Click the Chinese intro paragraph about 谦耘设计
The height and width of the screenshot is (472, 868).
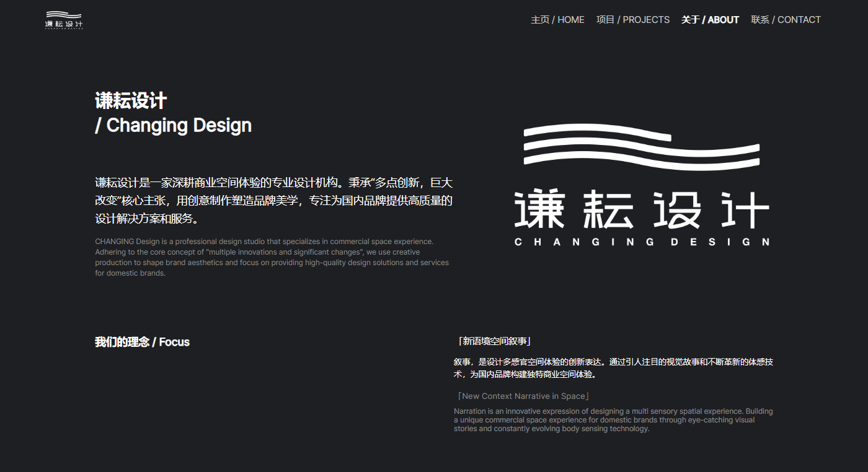click(273, 201)
